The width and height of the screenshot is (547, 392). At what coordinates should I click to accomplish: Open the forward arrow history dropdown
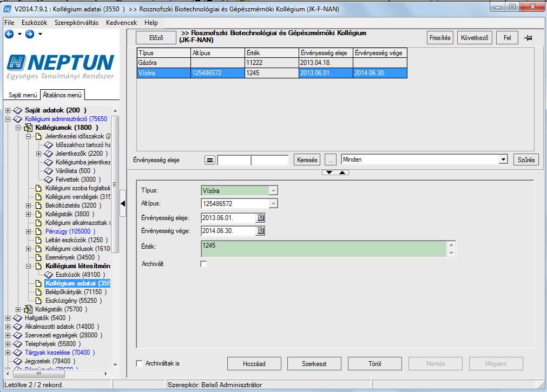click(40, 34)
